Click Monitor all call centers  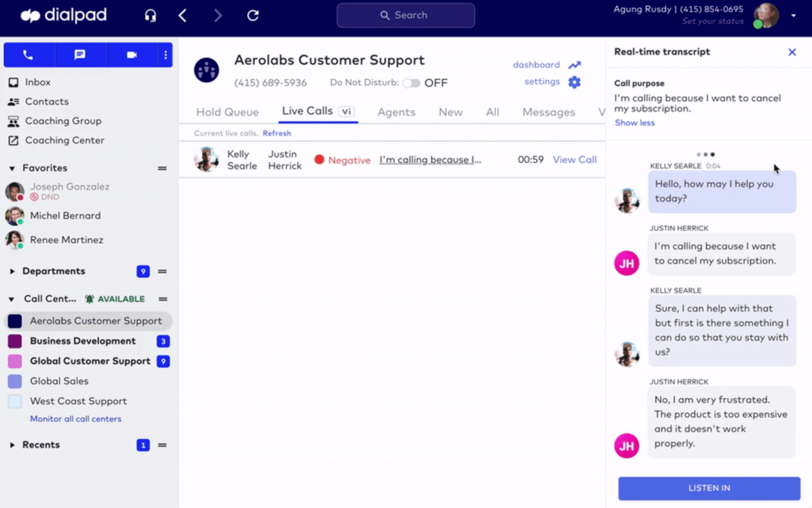tap(75, 419)
